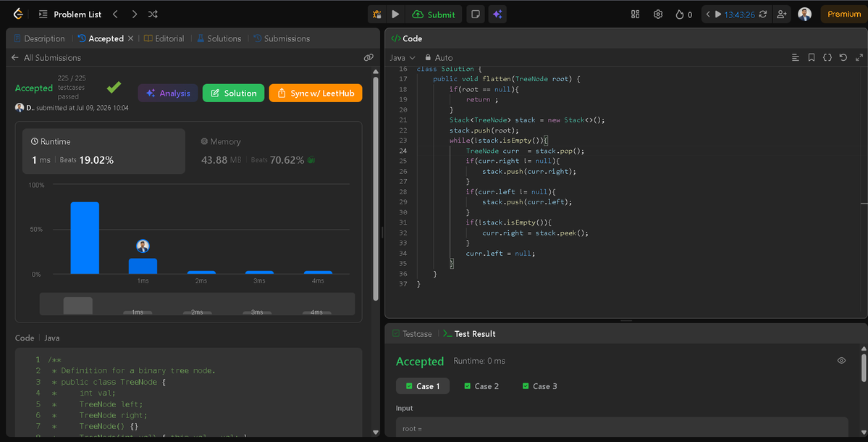The width and height of the screenshot is (868, 442).
Task: Click the memory bug icon
Action: click(311, 160)
